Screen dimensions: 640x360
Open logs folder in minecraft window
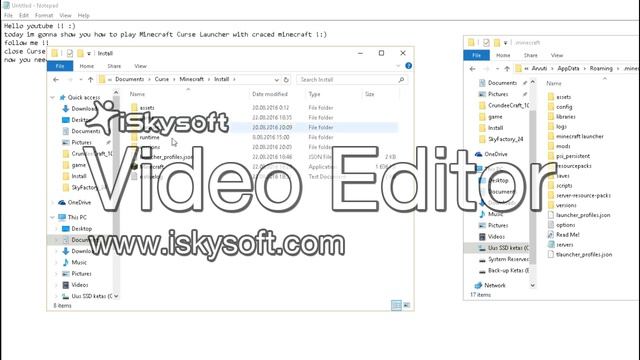click(x=561, y=127)
